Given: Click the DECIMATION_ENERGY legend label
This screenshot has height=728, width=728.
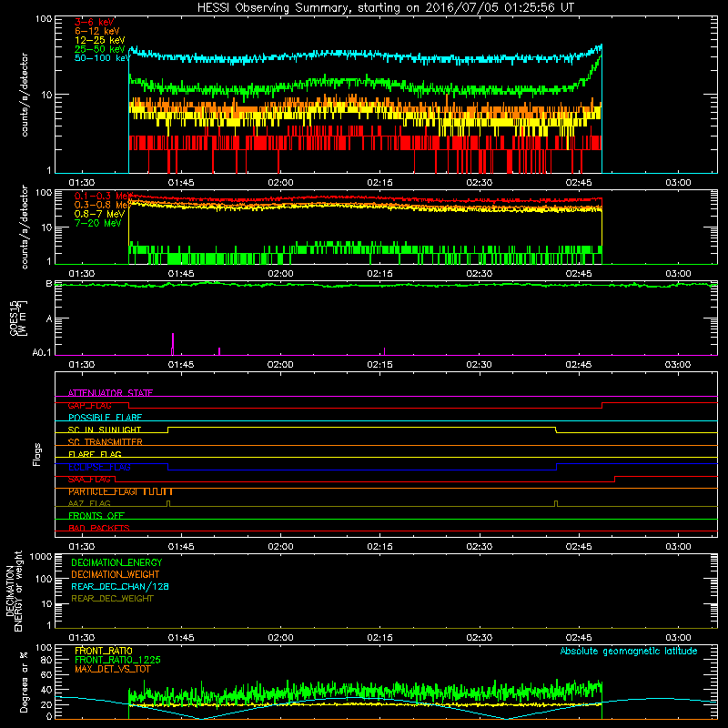Looking at the screenshot, I should tap(116, 562).
